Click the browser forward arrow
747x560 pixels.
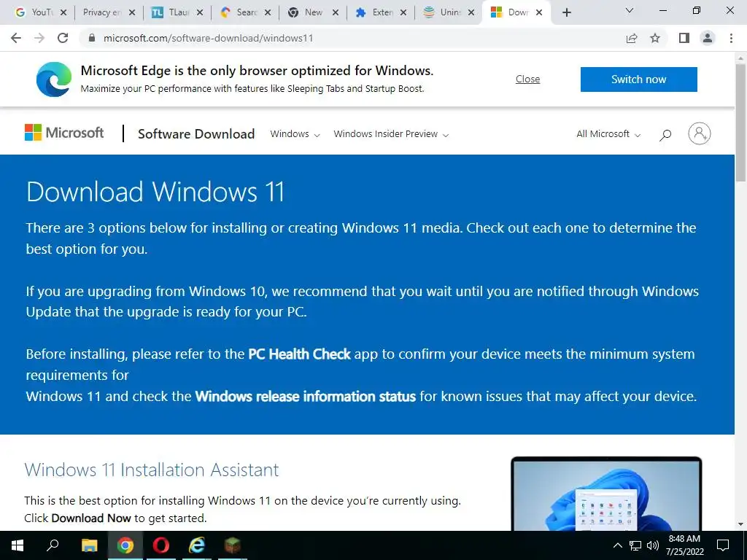tap(39, 38)
